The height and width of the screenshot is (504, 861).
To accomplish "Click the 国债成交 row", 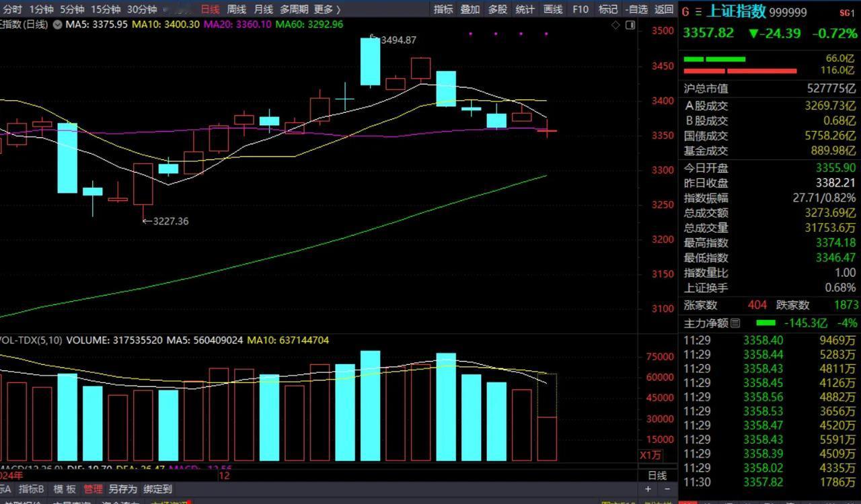I will point(770,136).
